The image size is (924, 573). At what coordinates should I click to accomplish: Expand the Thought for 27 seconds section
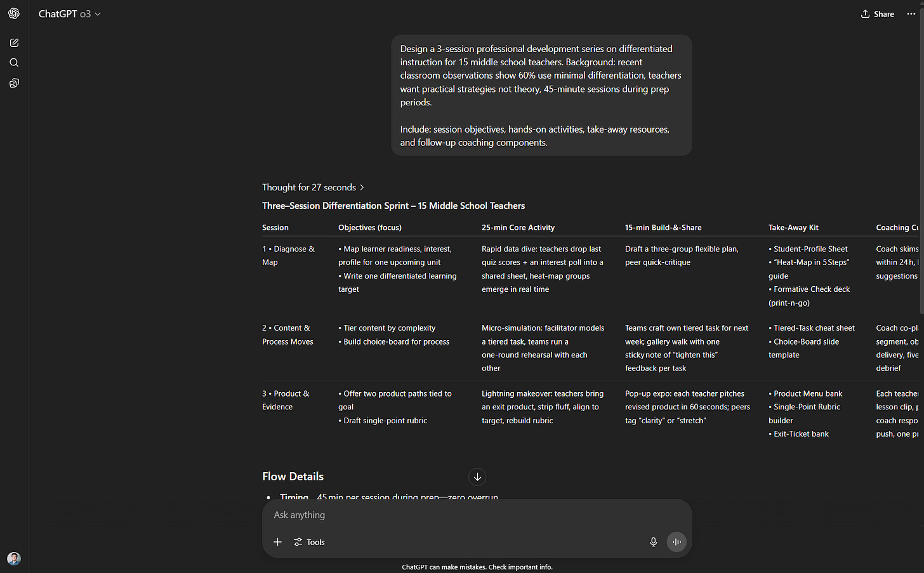coord(313,187)
